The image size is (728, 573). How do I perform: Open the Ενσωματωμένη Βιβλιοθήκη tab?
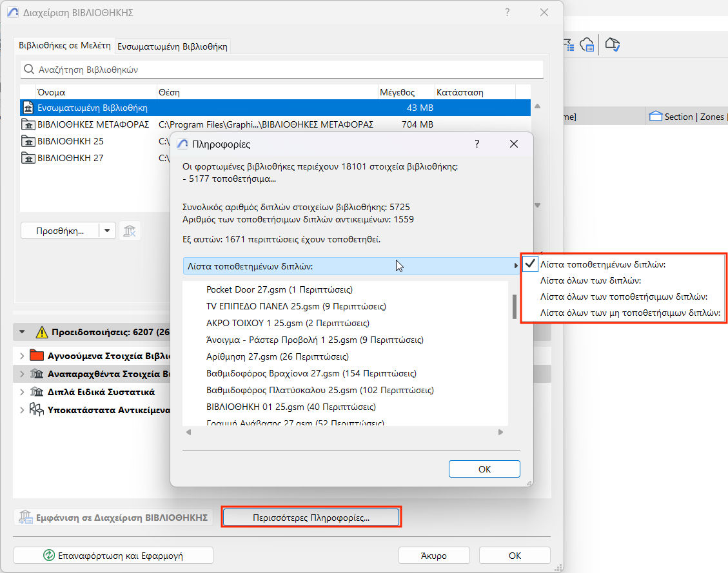(x=172, y=46)
